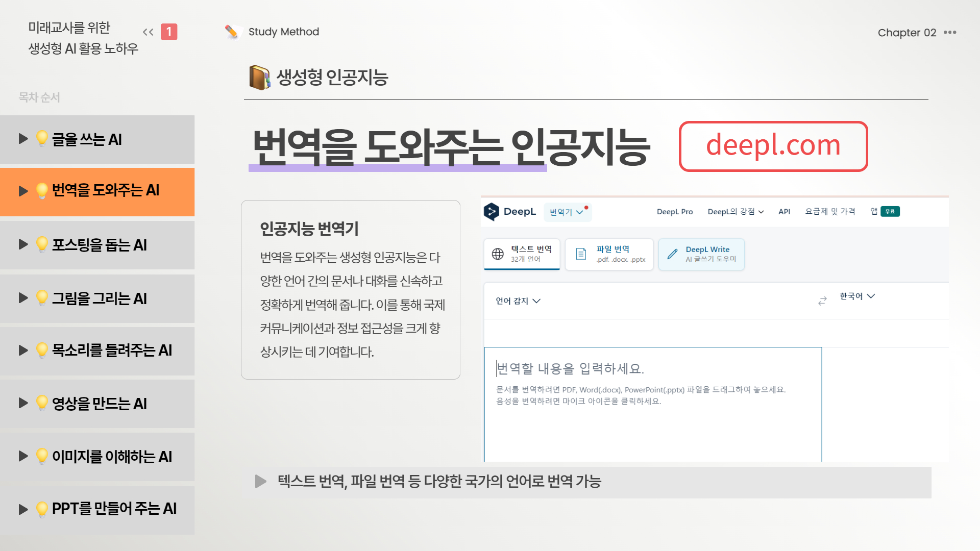Click the lightbulb icon of 글을 쓰는 AI
This screenshot has width=980, height=551.
coord(42,139)
